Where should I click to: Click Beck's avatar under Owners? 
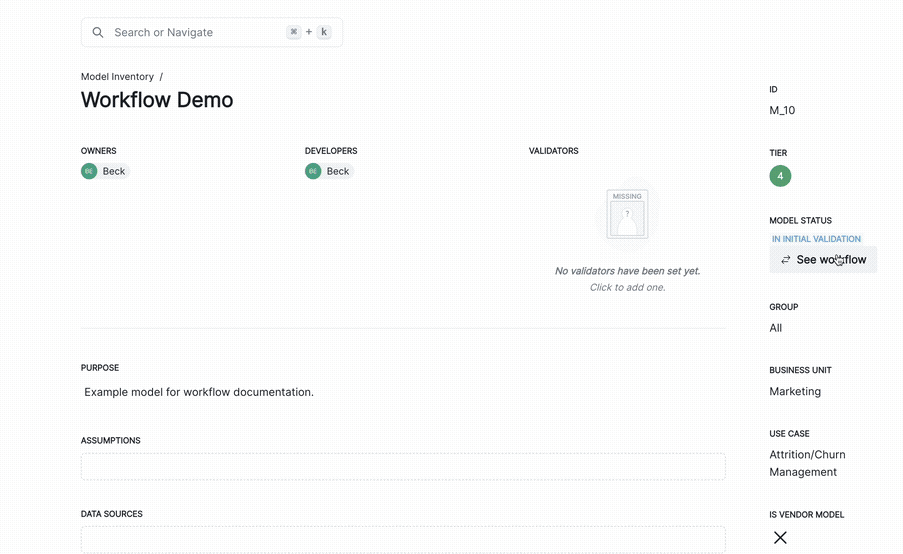(89, 171)
